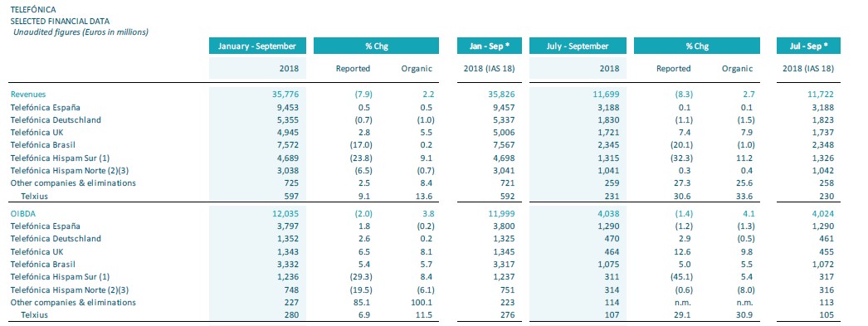Click Telefónica UK quarterly revenue 1,721
This screenshot has height=326, width=868.
pos(609,132)
